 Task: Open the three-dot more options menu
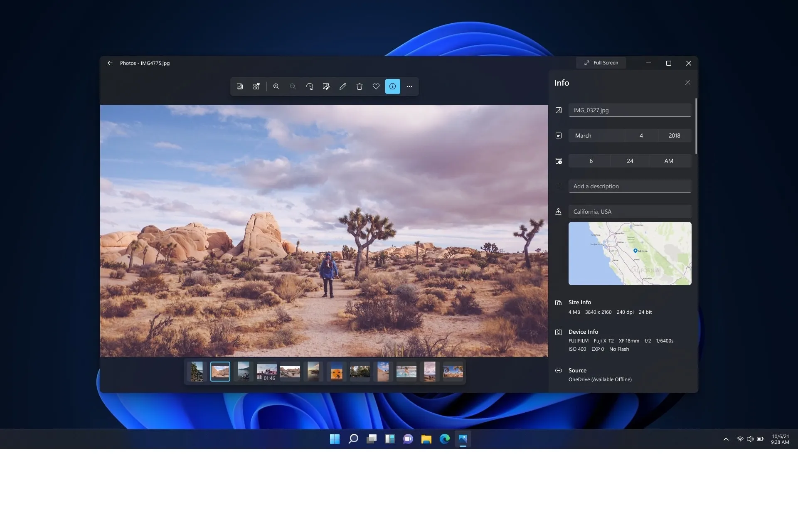coord(409,86)
